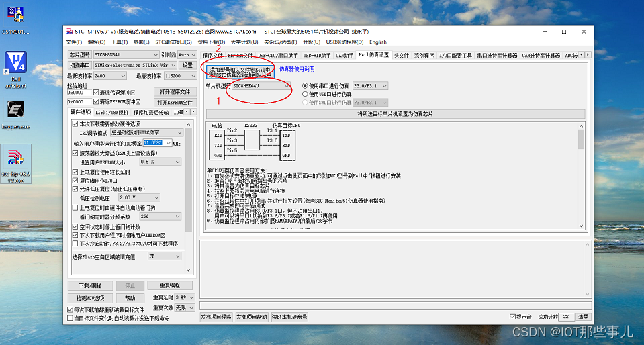Click the 打开程序文件 button
644x345 pixels.
175,91
